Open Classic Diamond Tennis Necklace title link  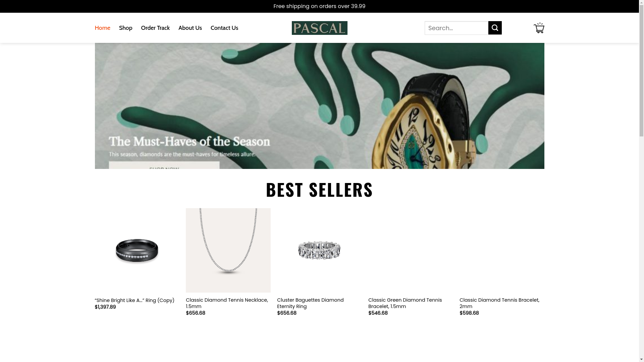[x=227, y=303]
